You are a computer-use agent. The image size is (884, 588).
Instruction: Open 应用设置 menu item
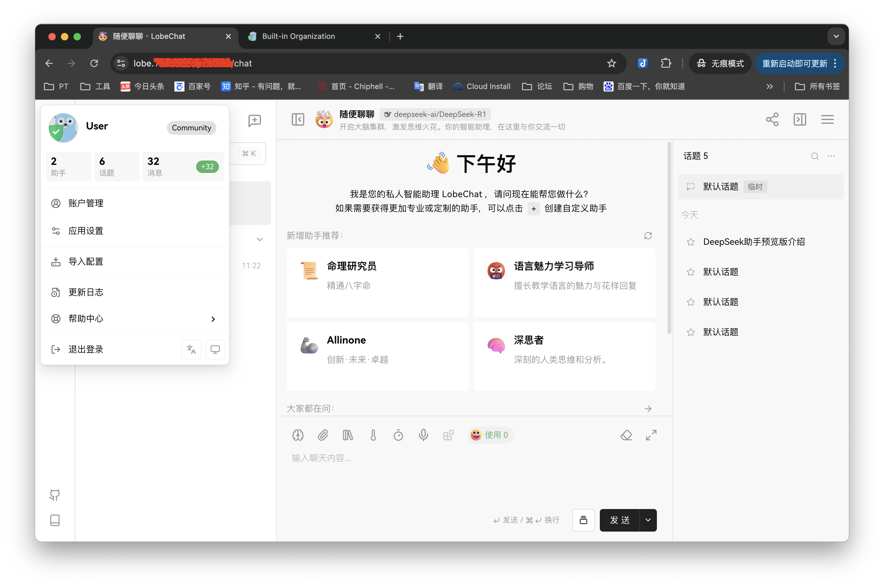[135, 231]
